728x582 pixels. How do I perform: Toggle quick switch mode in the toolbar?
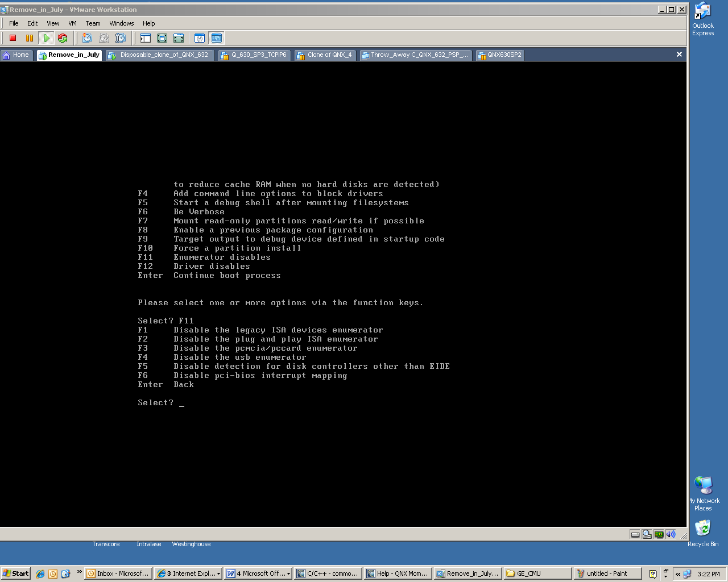[x=179, y=38]
